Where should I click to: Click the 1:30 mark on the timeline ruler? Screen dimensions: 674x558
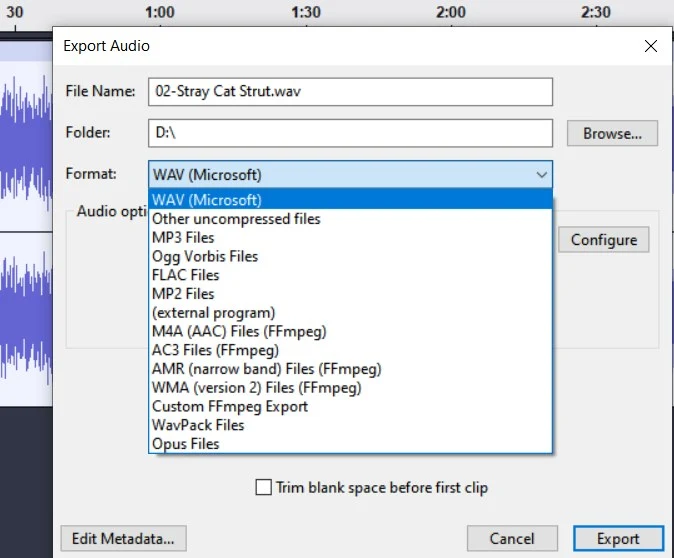click(306, 12)
